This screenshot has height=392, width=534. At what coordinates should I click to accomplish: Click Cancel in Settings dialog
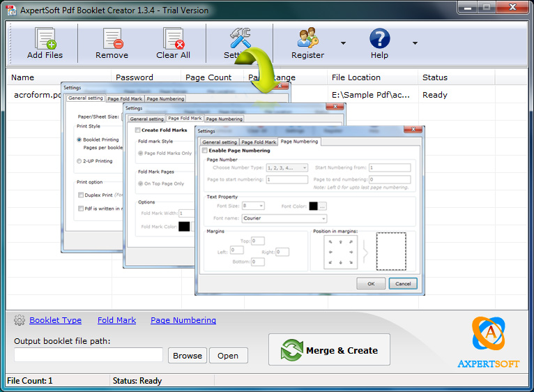tap(403, 284)
